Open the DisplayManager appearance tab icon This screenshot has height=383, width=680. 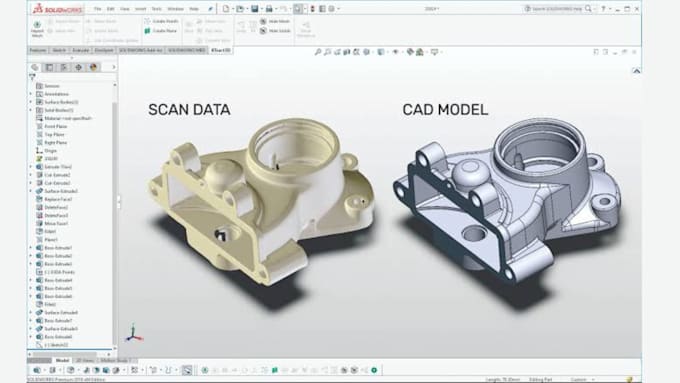[x=93, y=67]
